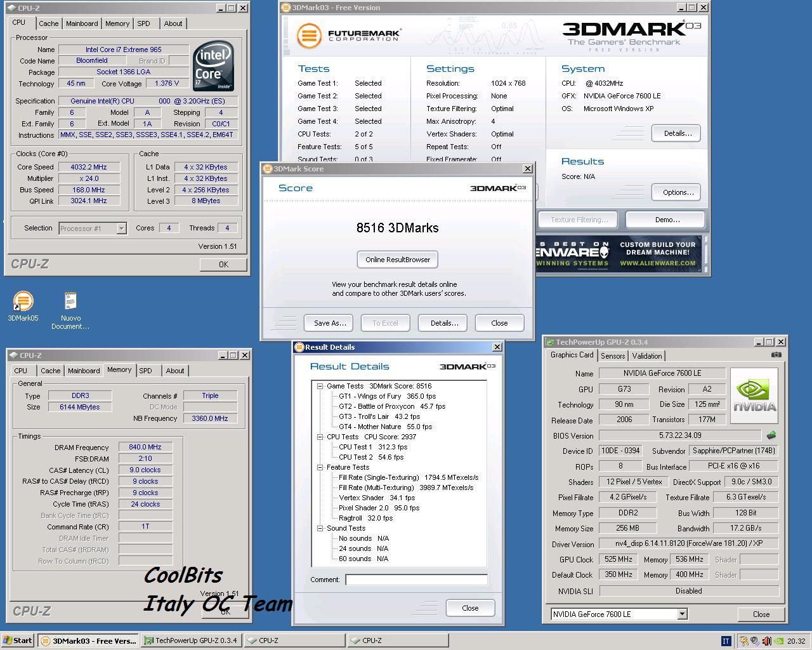Click Options button in Results section
Viewport: 812px width, 650px height.
click(678, 192)
